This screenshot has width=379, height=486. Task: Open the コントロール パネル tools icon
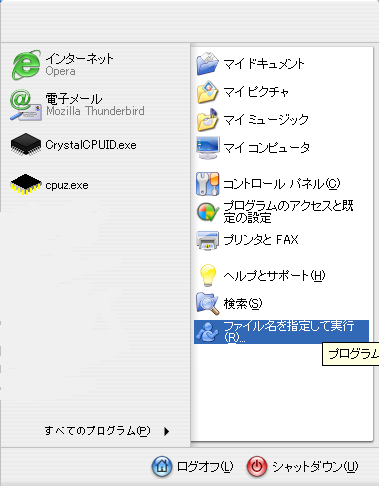point(207,183)
